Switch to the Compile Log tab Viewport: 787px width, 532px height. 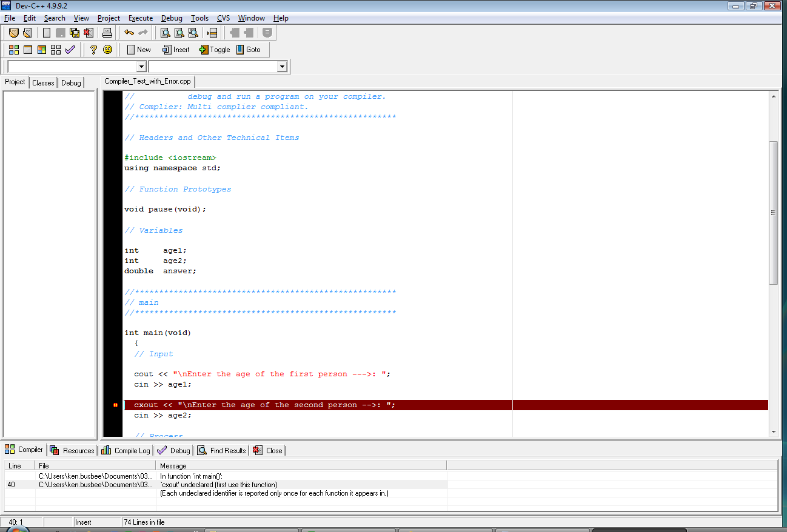(x=126, y=450)
